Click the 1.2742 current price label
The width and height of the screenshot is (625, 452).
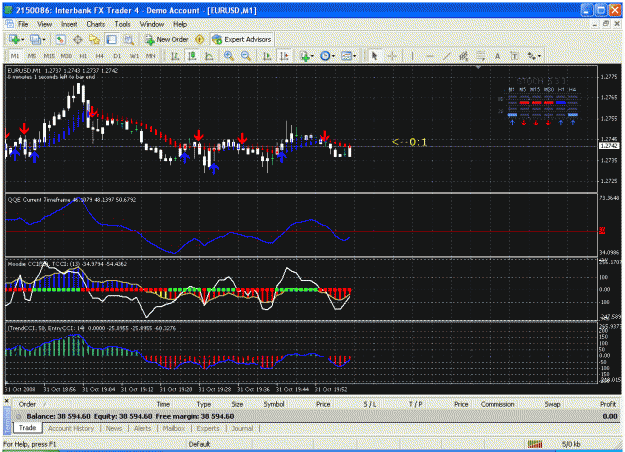pyautogui.click(x=609, y=146)
